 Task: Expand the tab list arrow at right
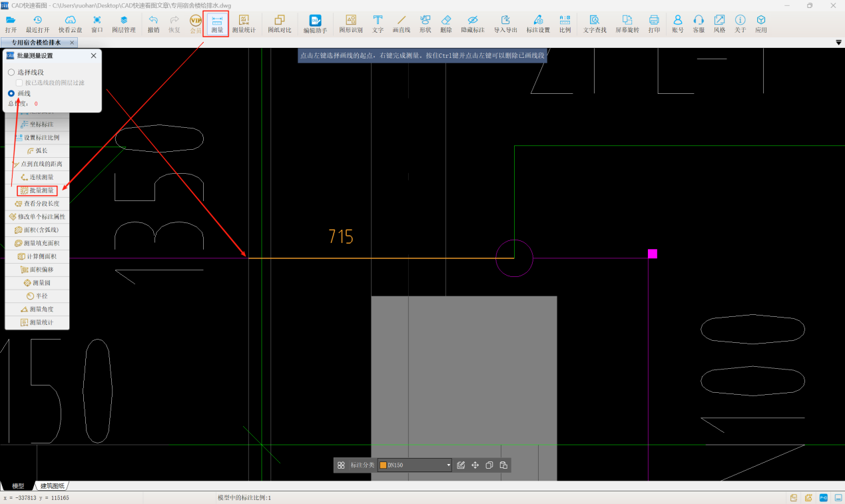pyautogui.click(x=838, y=43)
